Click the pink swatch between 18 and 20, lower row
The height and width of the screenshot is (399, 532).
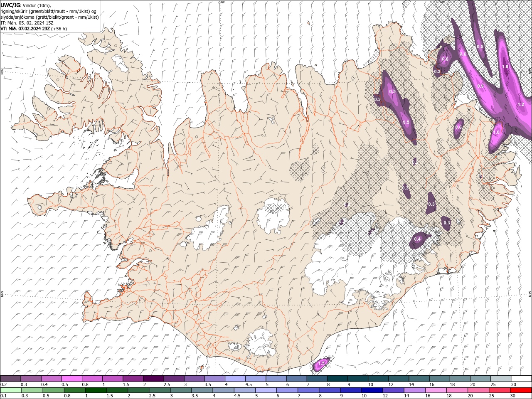pyautogui.click(x=456, y=390)
